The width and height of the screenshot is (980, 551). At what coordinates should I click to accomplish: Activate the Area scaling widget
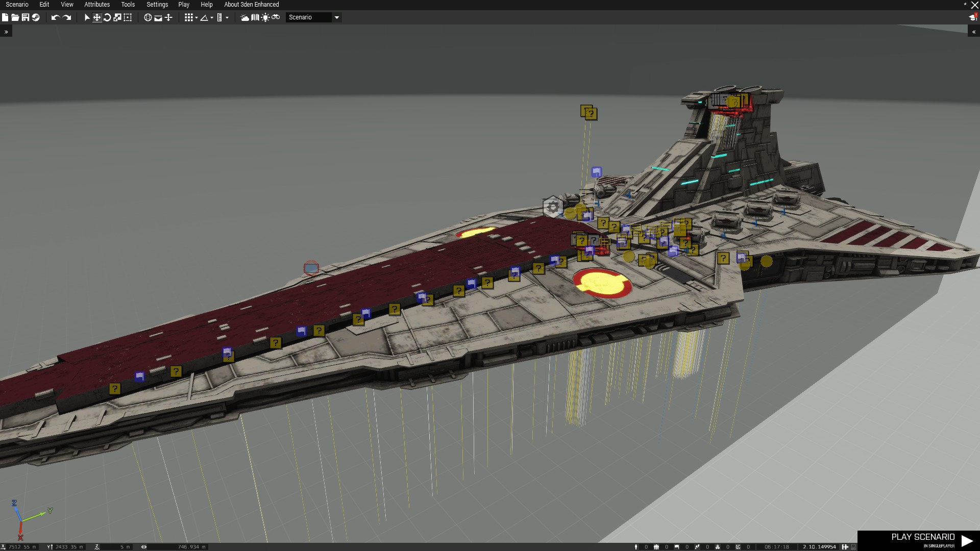[128, 17]
